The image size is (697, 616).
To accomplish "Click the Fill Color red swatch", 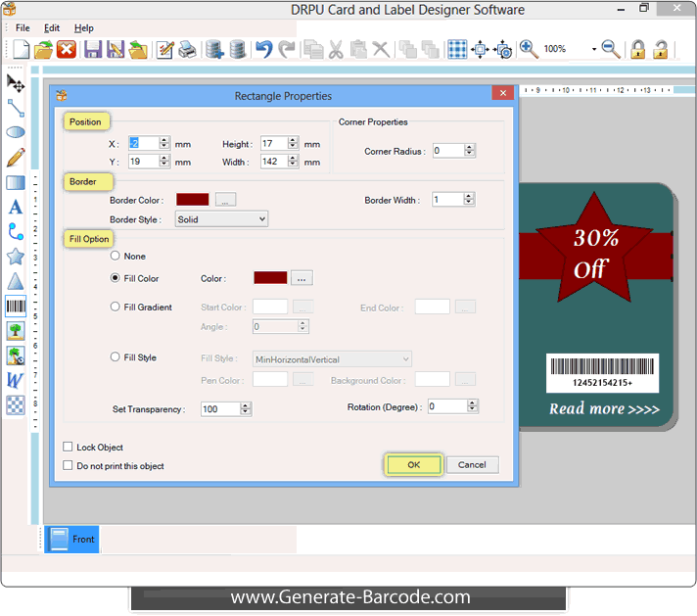I will click(270, 278).
